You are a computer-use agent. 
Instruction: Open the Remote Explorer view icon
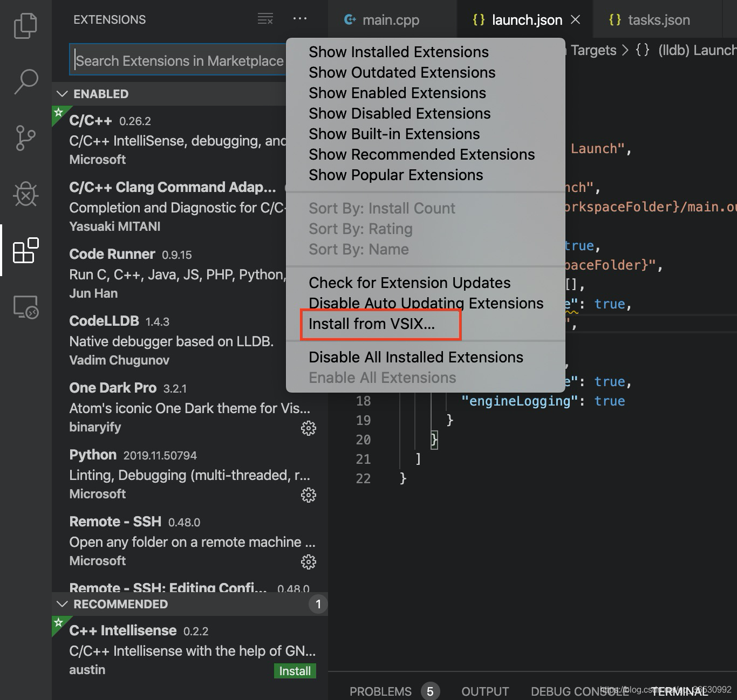pos(25,307)
